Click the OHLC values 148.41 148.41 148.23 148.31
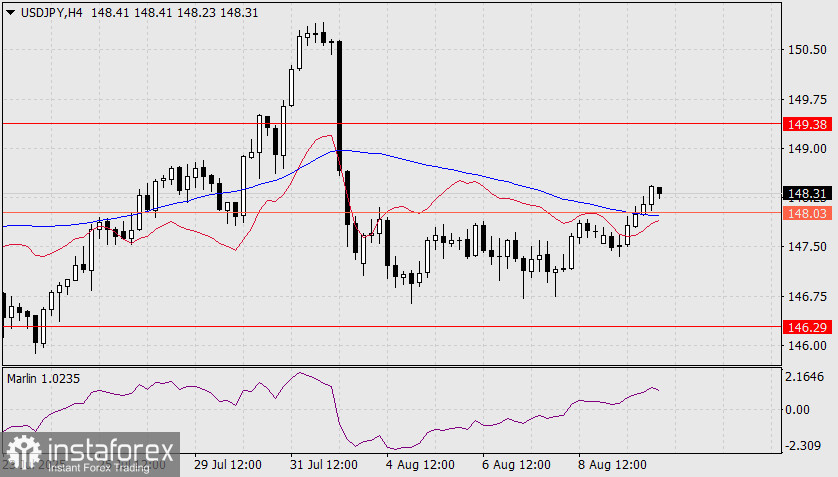Screen dimensions: 838x477 175,12
